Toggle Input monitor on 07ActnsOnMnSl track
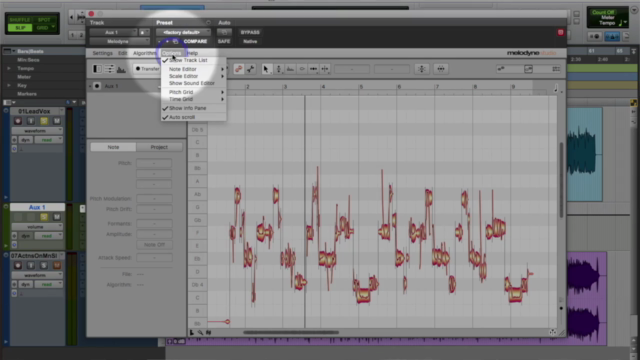Image resolution: width=640 pixels, height=360 pixels. [x=31, y=265]
